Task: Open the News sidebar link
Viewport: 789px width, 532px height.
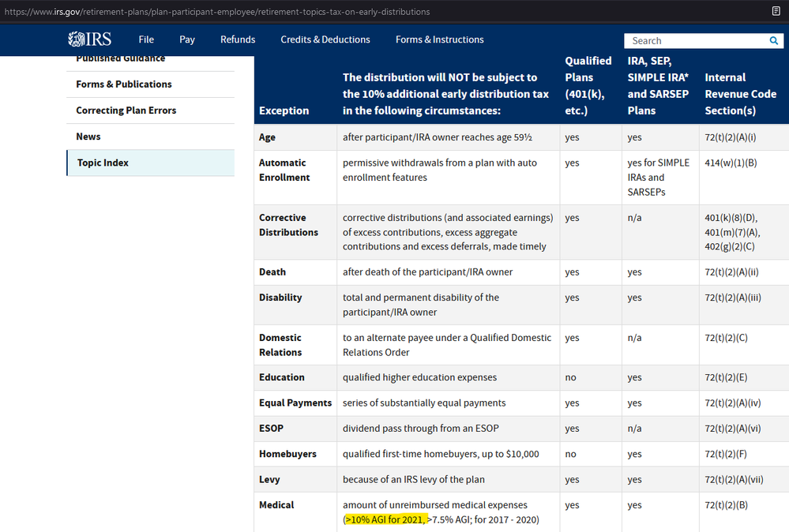Action: point(88,137)
